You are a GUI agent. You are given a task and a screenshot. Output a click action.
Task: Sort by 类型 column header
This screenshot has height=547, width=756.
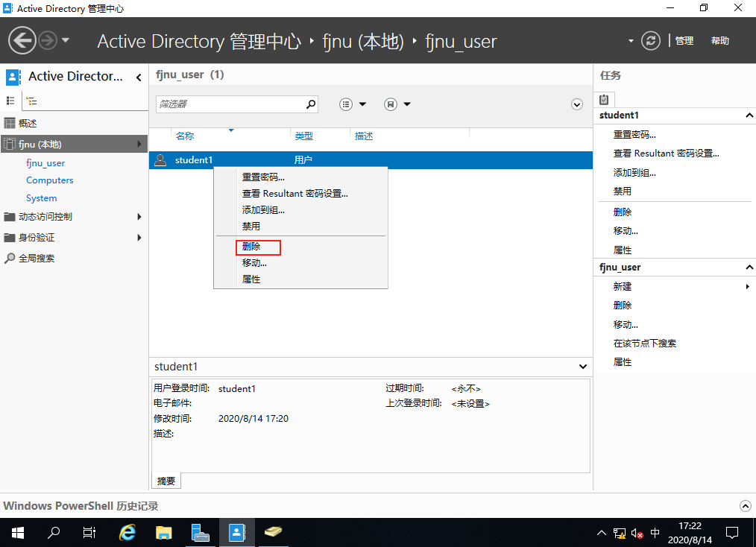[303, 136]
